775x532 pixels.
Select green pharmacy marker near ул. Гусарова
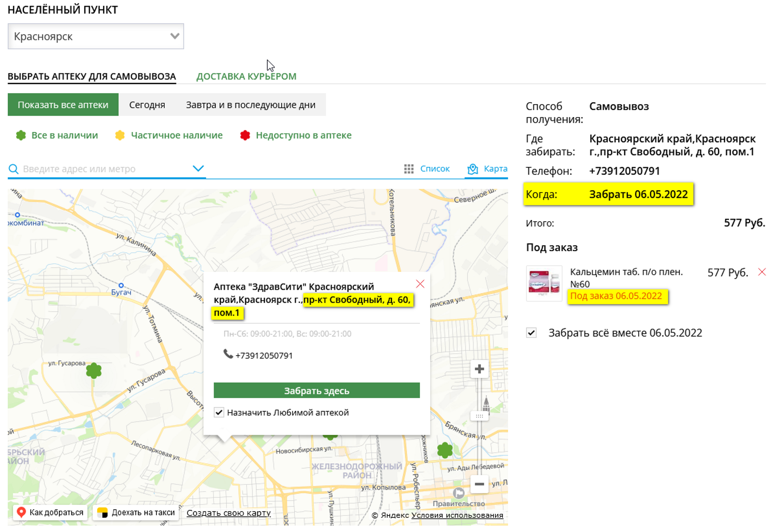[94, 370]
